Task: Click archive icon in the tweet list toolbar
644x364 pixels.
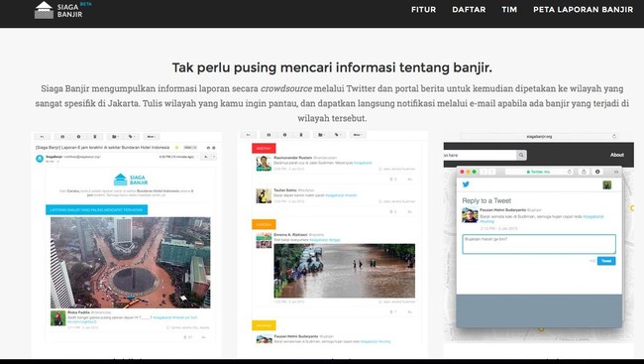Action: (x=268, y=135)
